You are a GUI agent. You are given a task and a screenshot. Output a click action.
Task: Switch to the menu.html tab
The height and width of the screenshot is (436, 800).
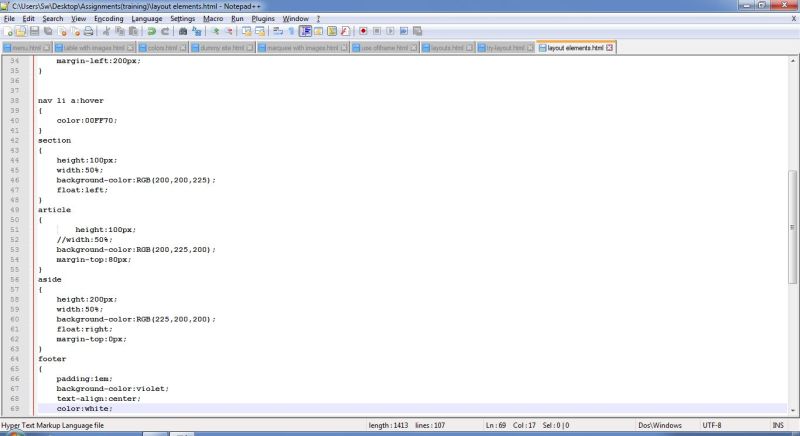27,47
